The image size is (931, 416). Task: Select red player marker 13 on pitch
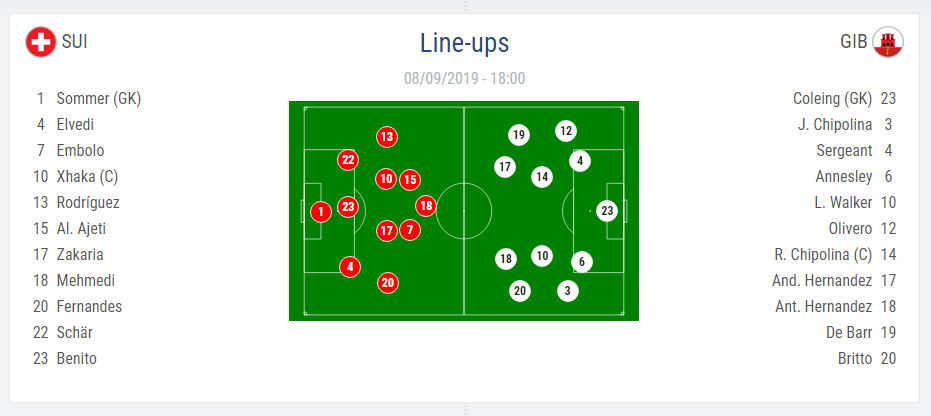(x=387, y=137)
